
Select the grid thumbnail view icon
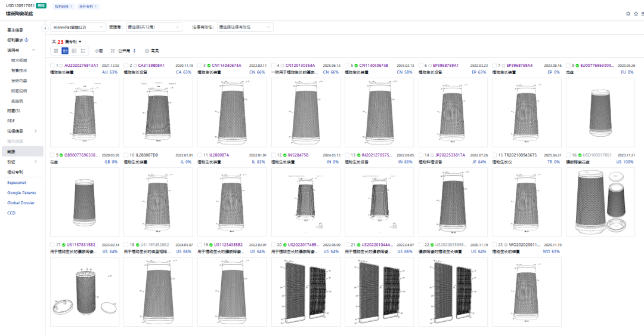pyautogui.click(x=65, y=51)
